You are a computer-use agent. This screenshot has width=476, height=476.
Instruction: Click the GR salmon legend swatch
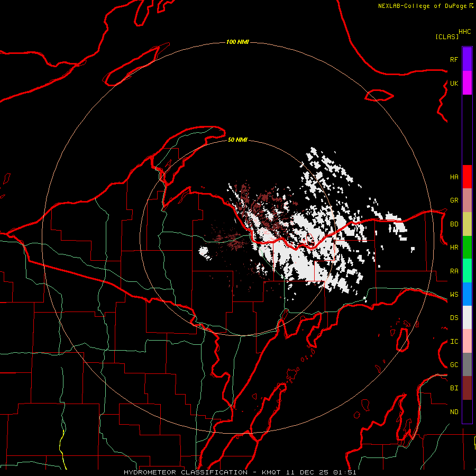(467, 200)
